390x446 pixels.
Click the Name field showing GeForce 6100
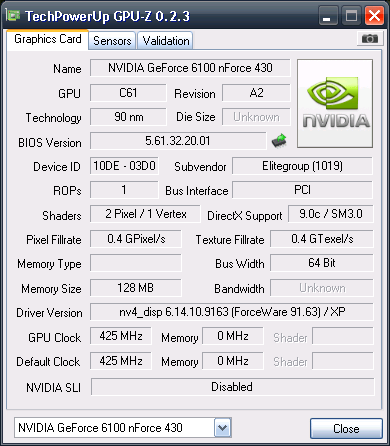tap(190, 68)
